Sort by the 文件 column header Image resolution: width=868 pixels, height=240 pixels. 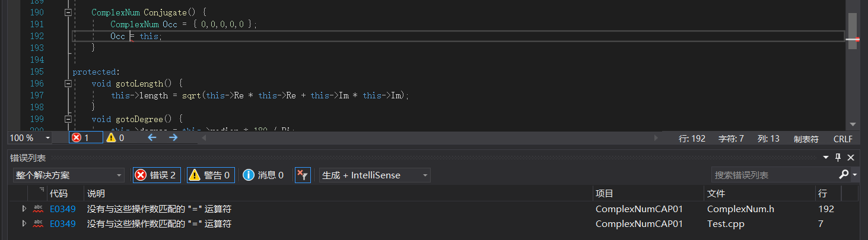point(716,194)
